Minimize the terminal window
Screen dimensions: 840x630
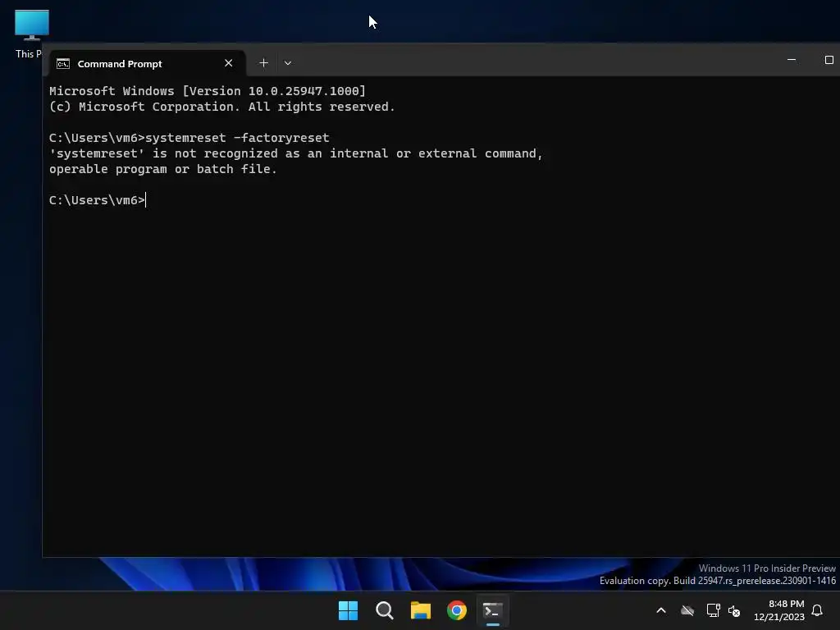(x=792, y=59)
